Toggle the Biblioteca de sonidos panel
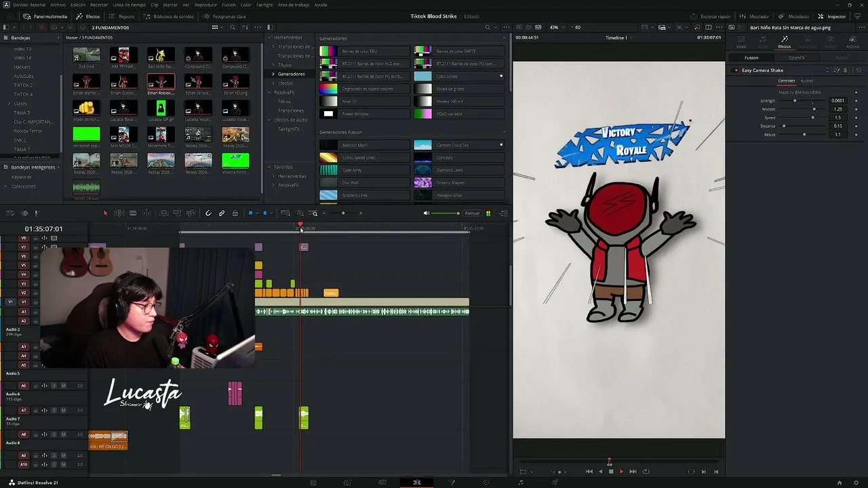Viewport: 868px width, 488px height. (169, 16)
